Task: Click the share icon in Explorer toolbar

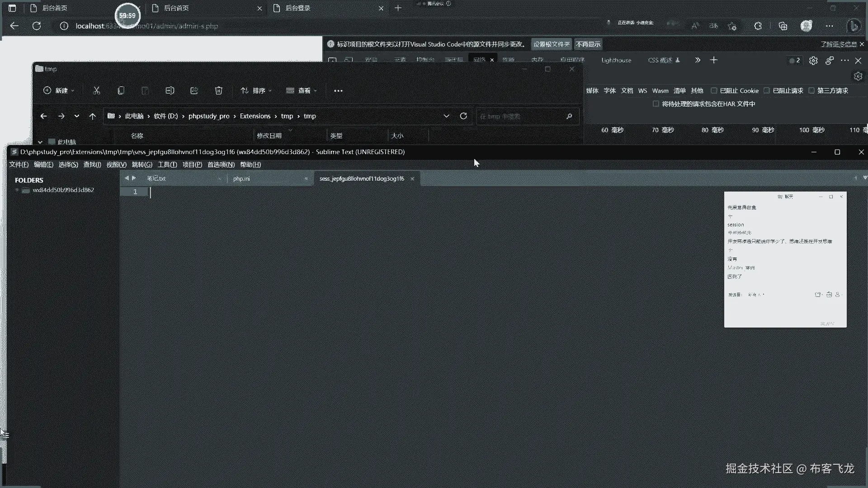Action: click(x=194, y=91)
